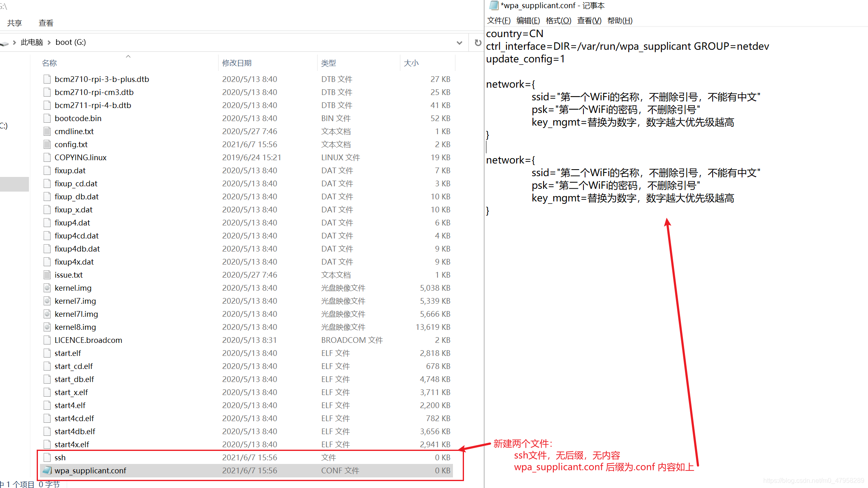868x488 pixels.
Task: Click the wpa_supplicant.conf file icon
Action: tap(47, 470)
